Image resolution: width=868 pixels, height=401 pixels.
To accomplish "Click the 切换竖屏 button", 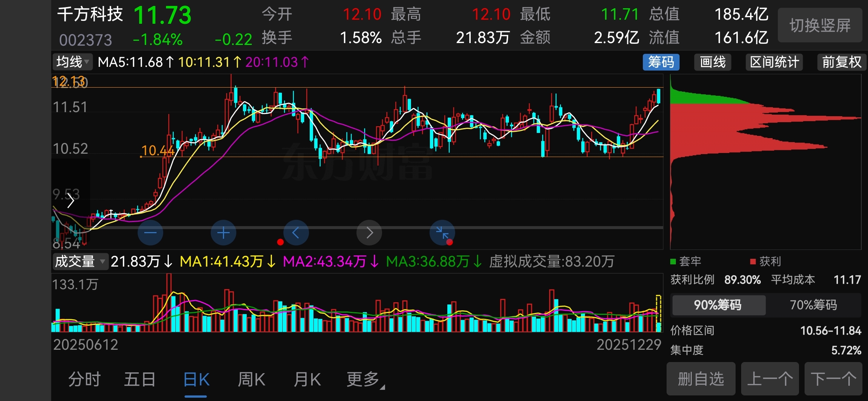I will [x=820, y=25].
